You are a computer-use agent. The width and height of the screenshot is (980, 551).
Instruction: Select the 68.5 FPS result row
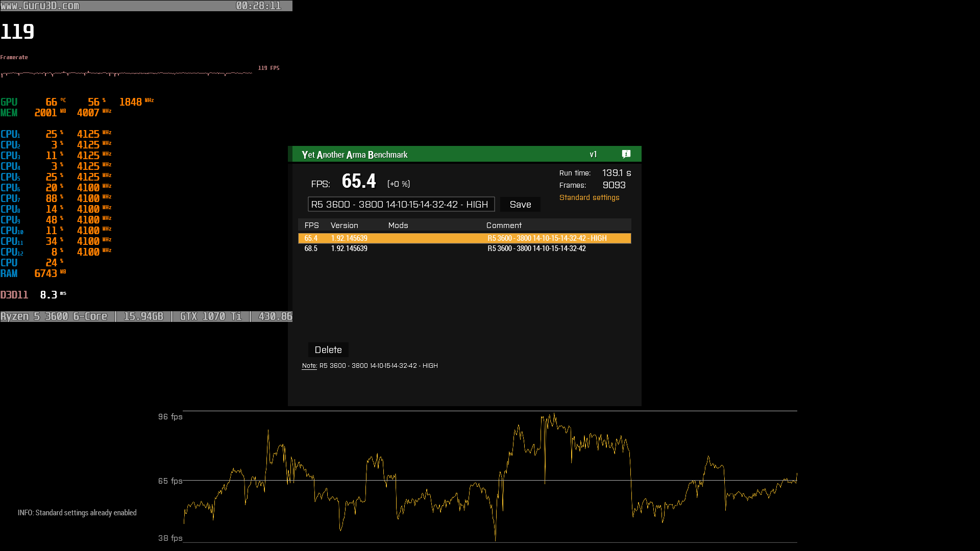(x=464, y=248)
